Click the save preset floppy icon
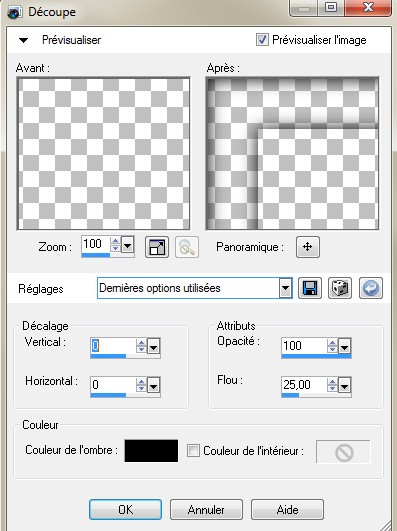The width and height of the screenshot is (397, 531). (310, 288)
